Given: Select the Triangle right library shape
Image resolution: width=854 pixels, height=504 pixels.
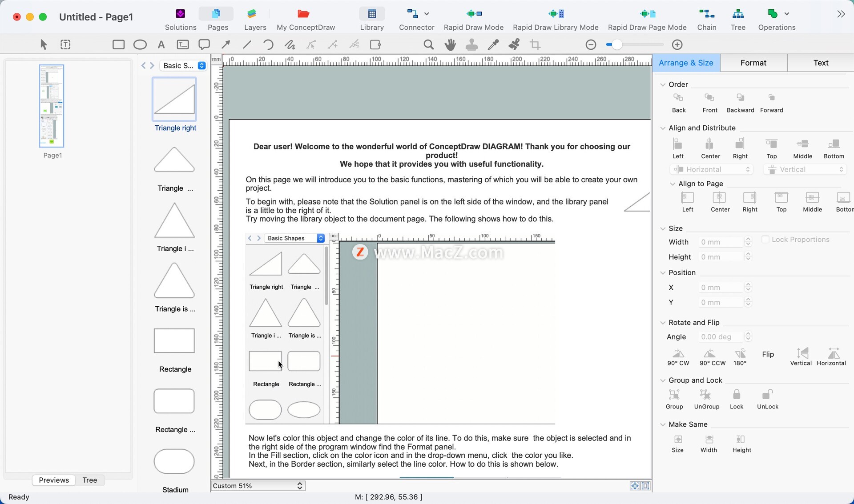Looking at the screenshot, I should point(174,99).
